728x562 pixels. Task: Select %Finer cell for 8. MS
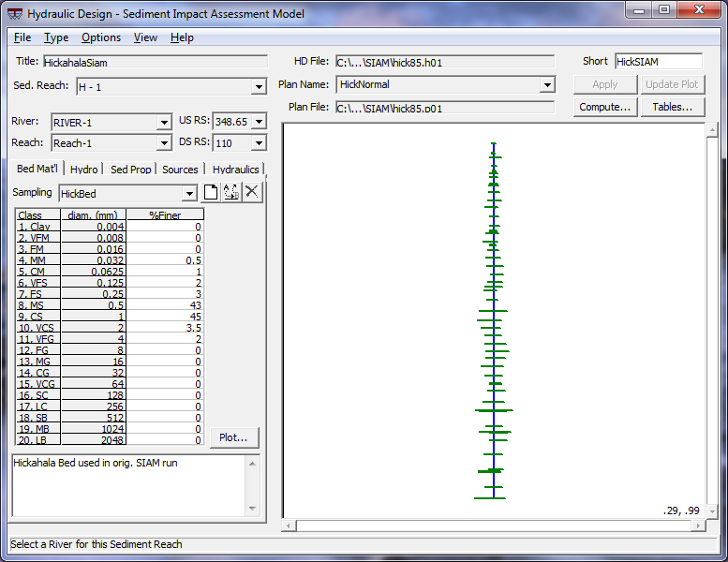pos(165,305)
